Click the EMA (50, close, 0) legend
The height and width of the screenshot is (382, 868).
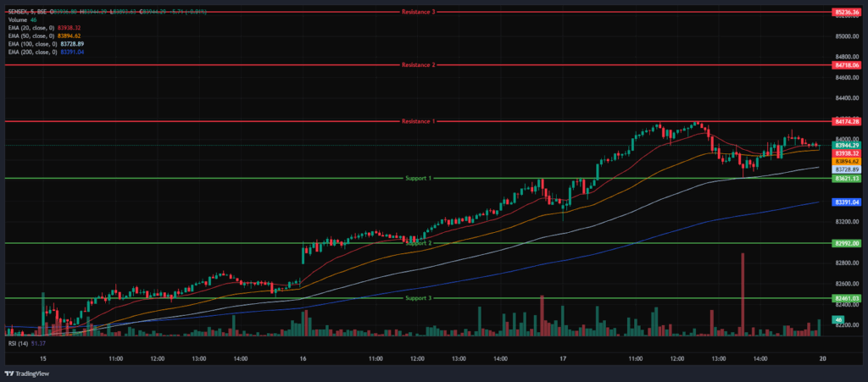(x=31, y=36)
